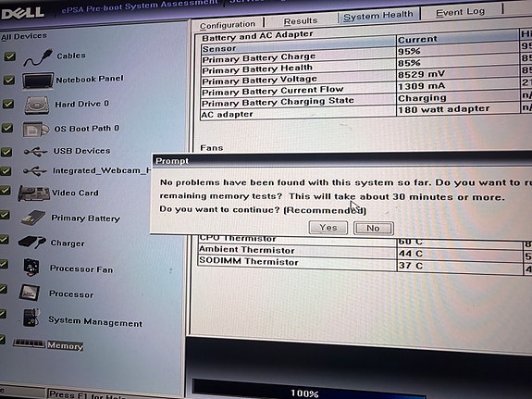Open the Event Log tab

(x=460, y=12)
